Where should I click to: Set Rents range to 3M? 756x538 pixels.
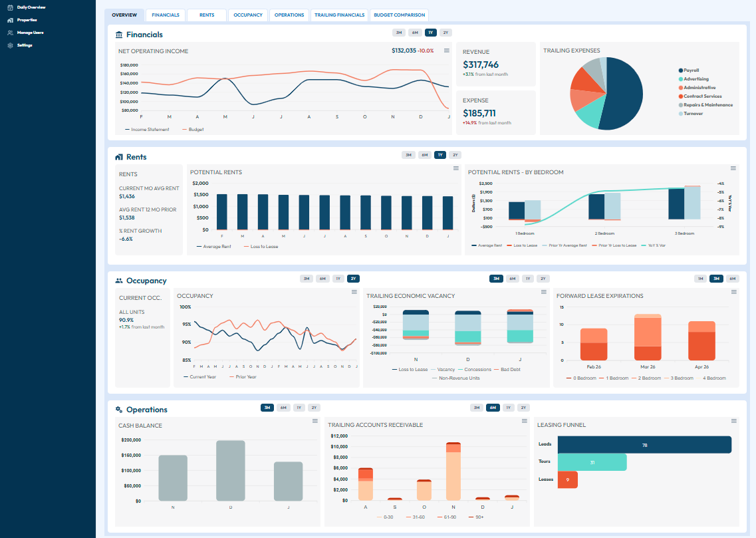pyautogui.click(x=408, y=155)
